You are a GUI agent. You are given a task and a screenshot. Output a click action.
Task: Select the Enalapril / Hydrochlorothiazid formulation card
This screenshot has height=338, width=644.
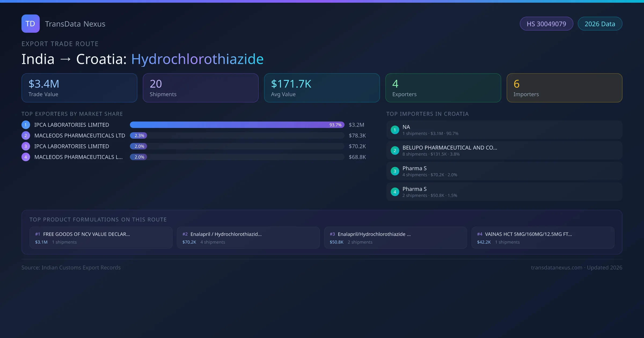[x=248, y=238]
